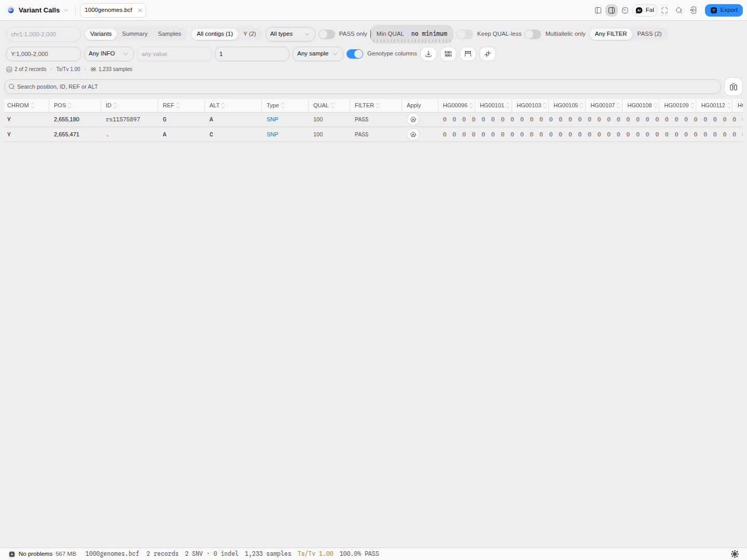Click the Ts/Tv 1.00 status bar entry
The image size is (747, 560).
pos(315,554)
